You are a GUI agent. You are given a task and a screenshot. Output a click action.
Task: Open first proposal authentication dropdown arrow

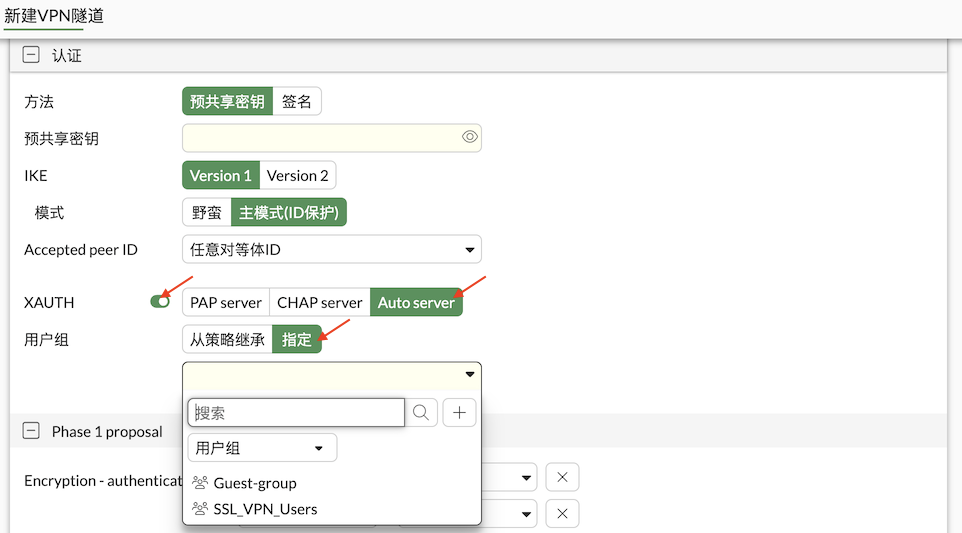pos(526,478)
